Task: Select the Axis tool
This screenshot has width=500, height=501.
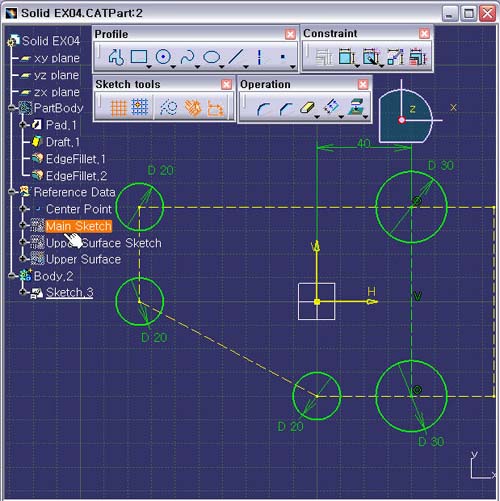Action: [x=259, y=57]
